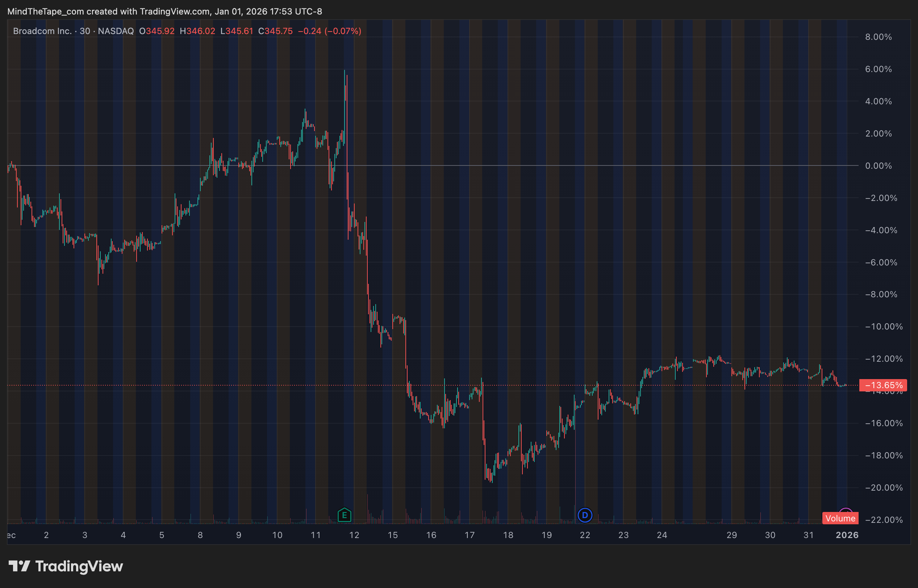Click the blue Dividend 'D' marker

tap(584, 515)
